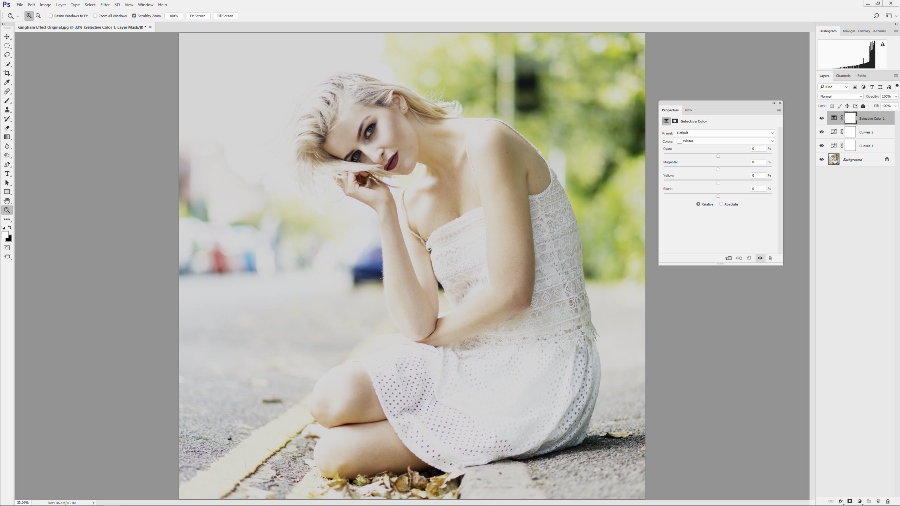900x506 pixels.
Task: Hide the Selective Color 1 layer
Action: [x=822, y=118]
